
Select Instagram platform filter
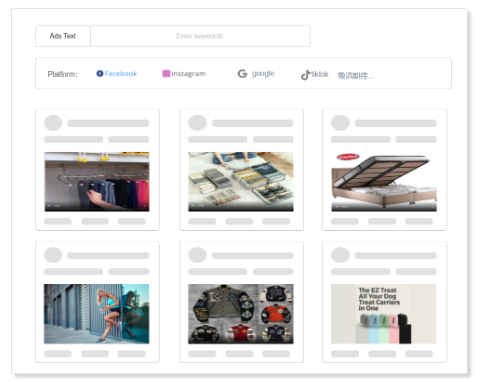tap(184, 74)
